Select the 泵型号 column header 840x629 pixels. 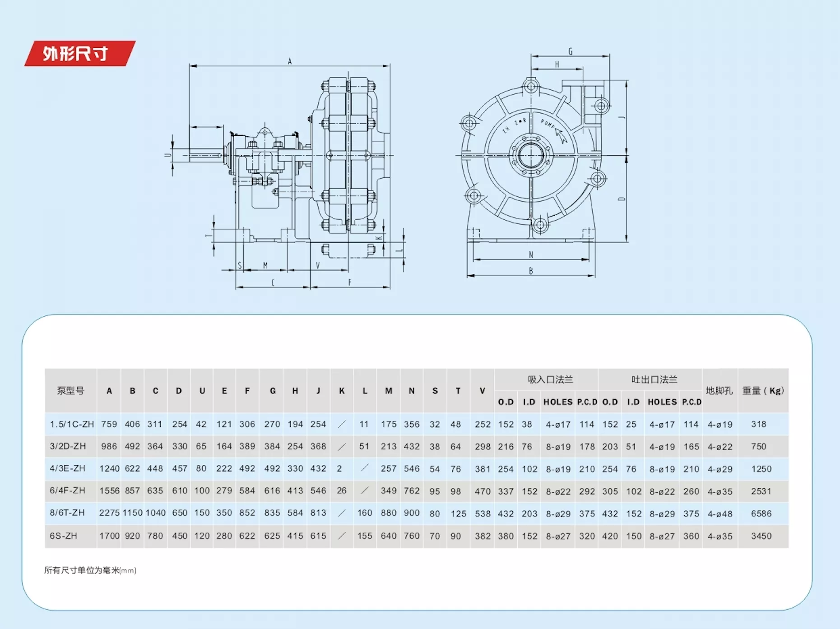pos(71,391)
